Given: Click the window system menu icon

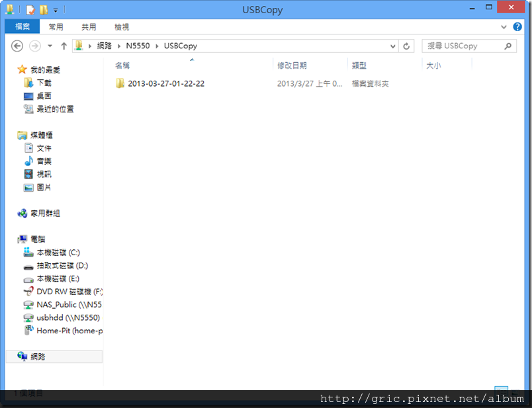Looking at the screenshot, I should point(10,9).
